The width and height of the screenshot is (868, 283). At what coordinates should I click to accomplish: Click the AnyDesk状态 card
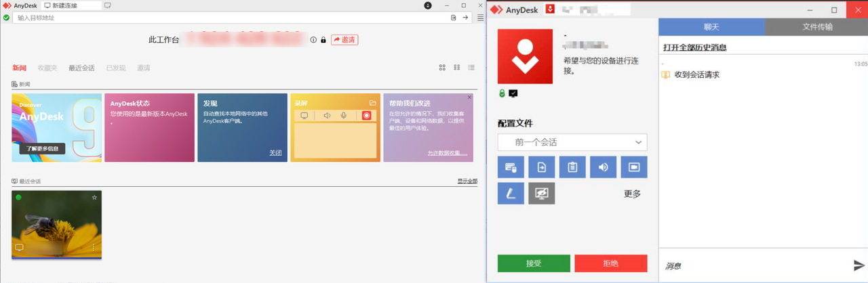click(x=149, y=128)
